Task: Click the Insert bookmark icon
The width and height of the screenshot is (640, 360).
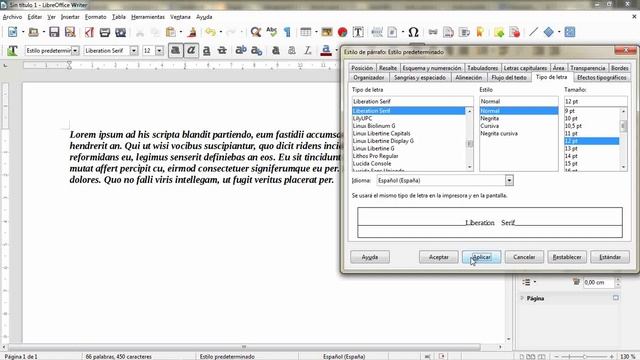Action: [480, 32]
